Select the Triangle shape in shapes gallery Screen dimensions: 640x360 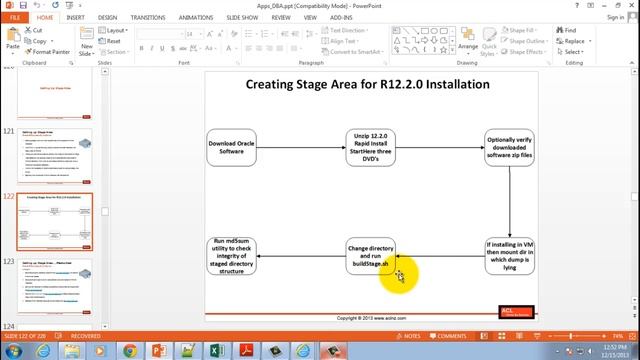point(397,40)
